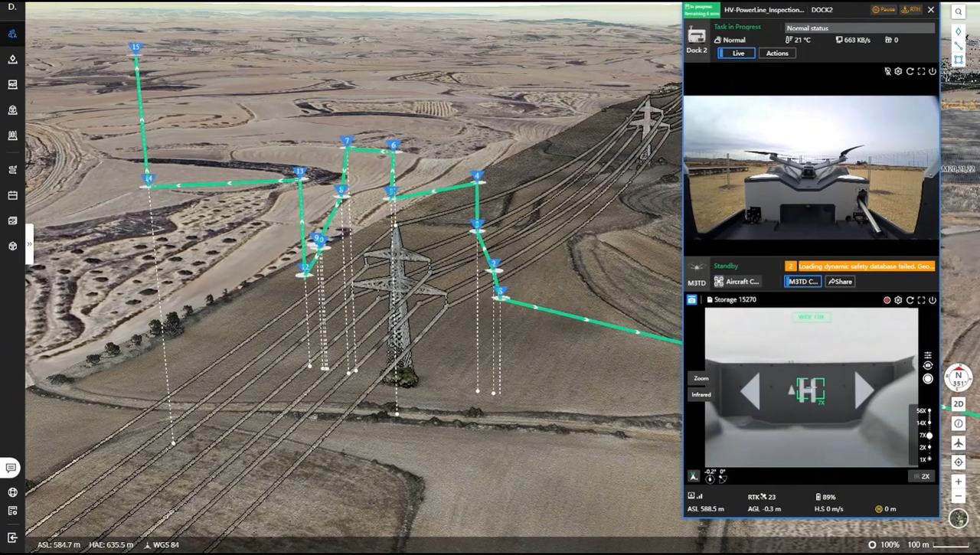
Task: Toggle the map to 2D view
Action: click(959, 403)
